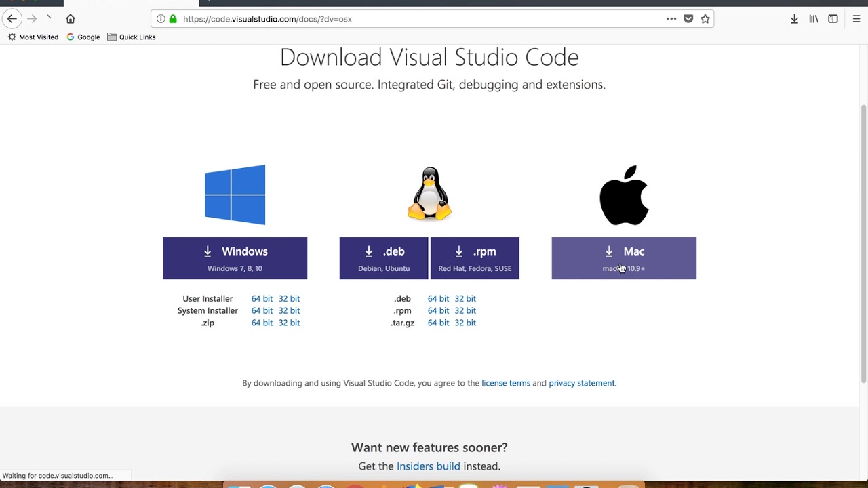This screenshot has height=488, width=868.
Task: Toggle the sidebar icon in the toolbar
Action: tap(833, 19)
